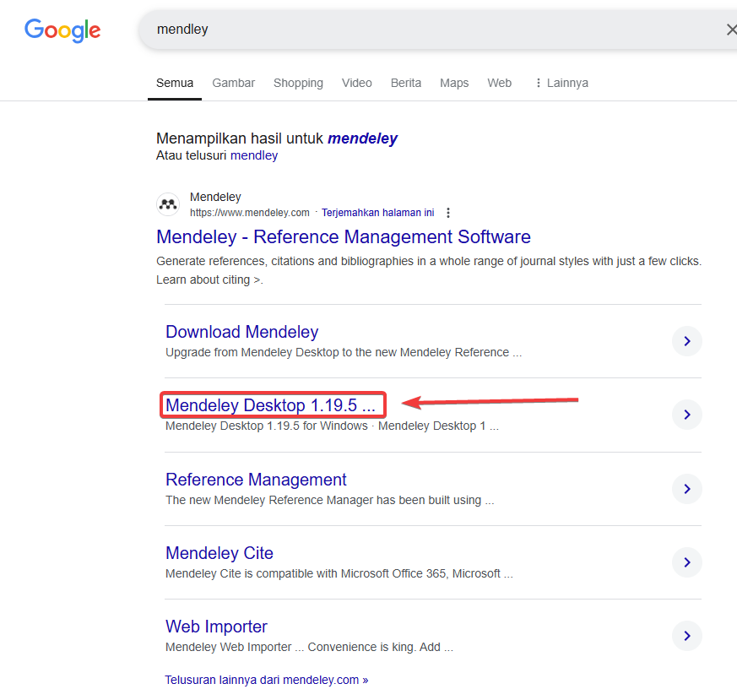Click Telusuran lainnya dari mendeley.com link
This screenshot has width=737, height=700.
coord(266,680)
